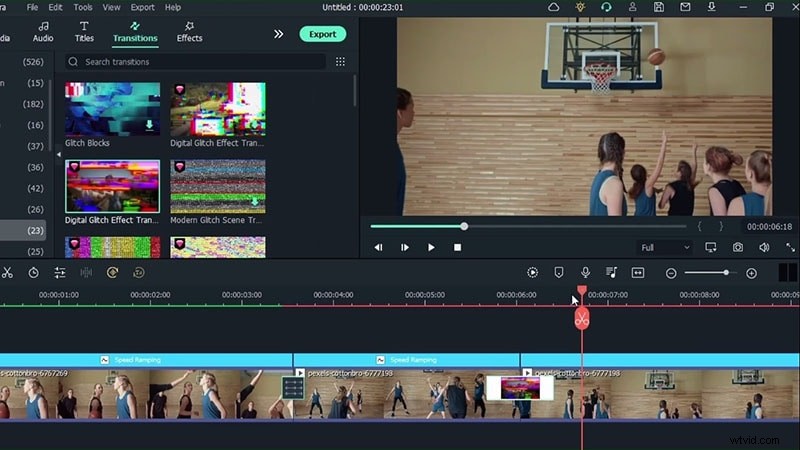
Task: Open the audio mixer icon
Action: coord(611,273)
